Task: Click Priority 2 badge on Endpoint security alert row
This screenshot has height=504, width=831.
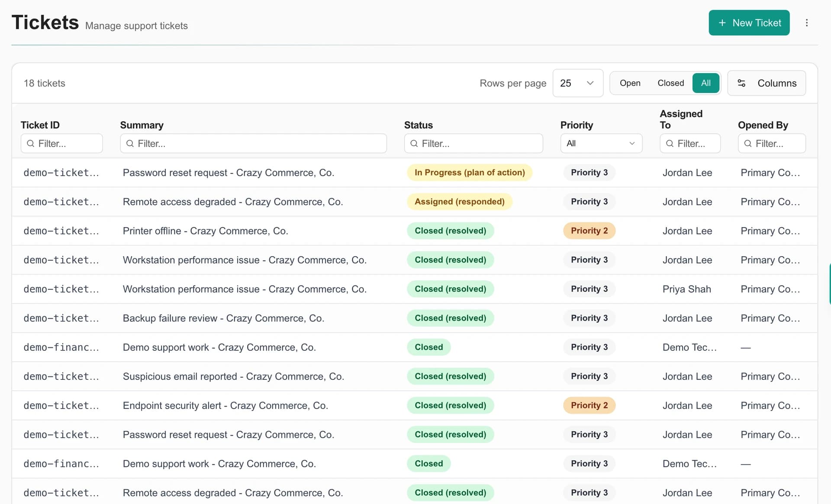Action: click(x=589, y=405)
